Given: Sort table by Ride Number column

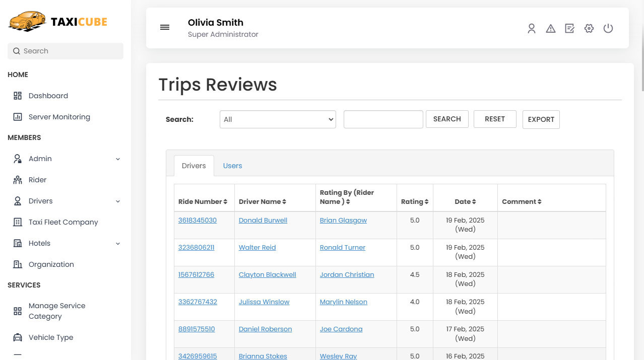Looking at the screenshot, I should (203, 201).
